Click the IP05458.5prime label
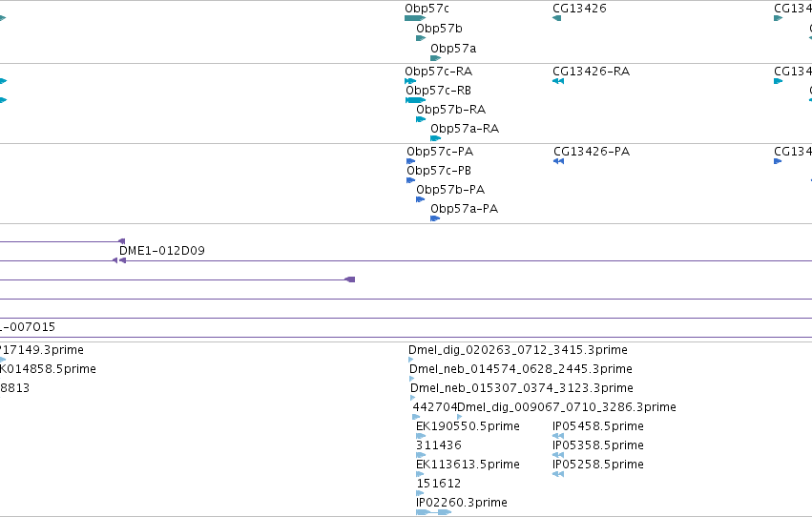This screenshot has height=517, width=812. (598, 427)
